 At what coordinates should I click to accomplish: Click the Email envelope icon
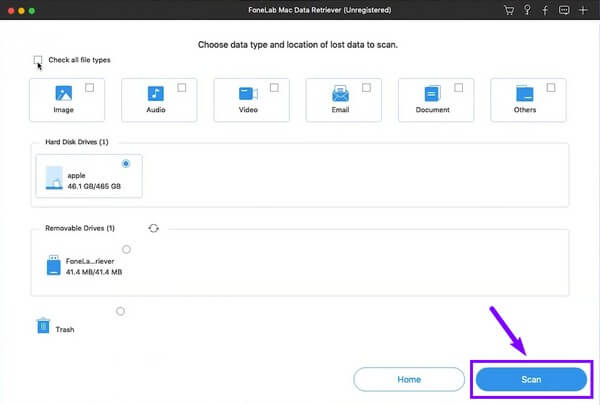pyautogui.click(x=340, y=93)
